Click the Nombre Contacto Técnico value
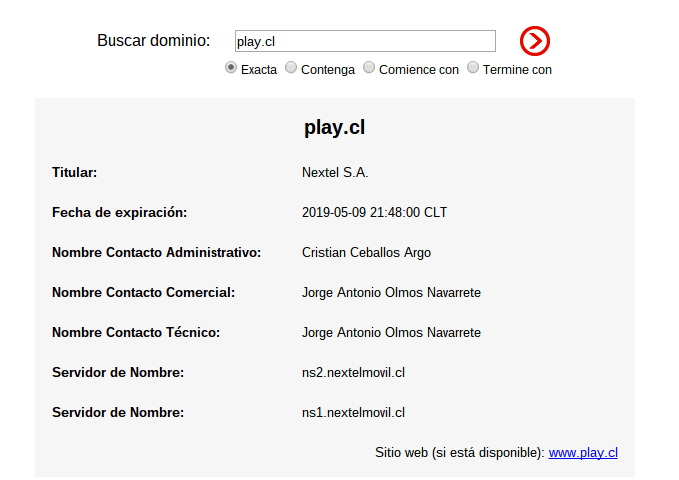 point(391,332)
